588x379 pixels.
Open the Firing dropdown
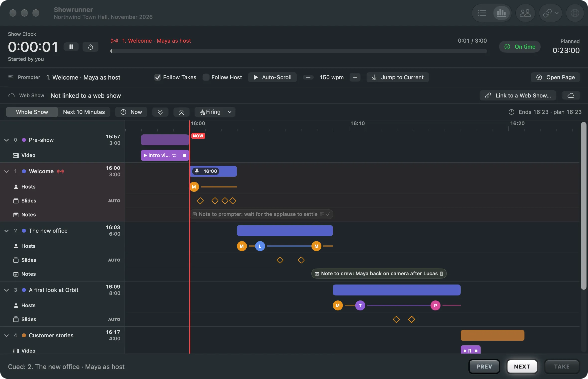tap(215, 112)
